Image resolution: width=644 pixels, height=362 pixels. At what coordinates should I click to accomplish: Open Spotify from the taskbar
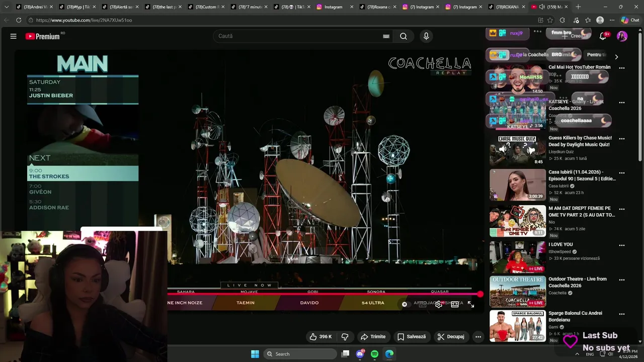pyautogui.click(x=374, y=354)
